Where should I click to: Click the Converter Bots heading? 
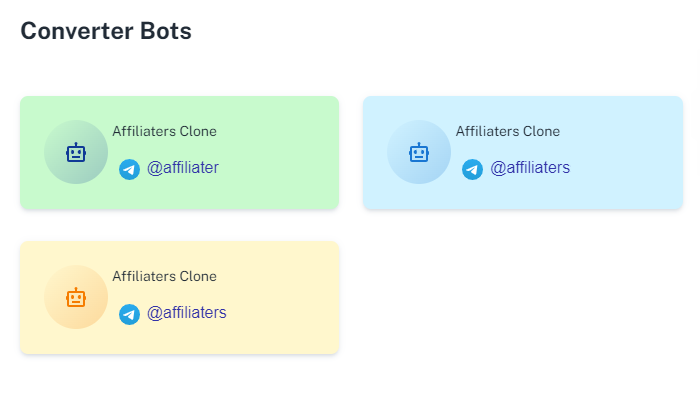click(106, 31)
